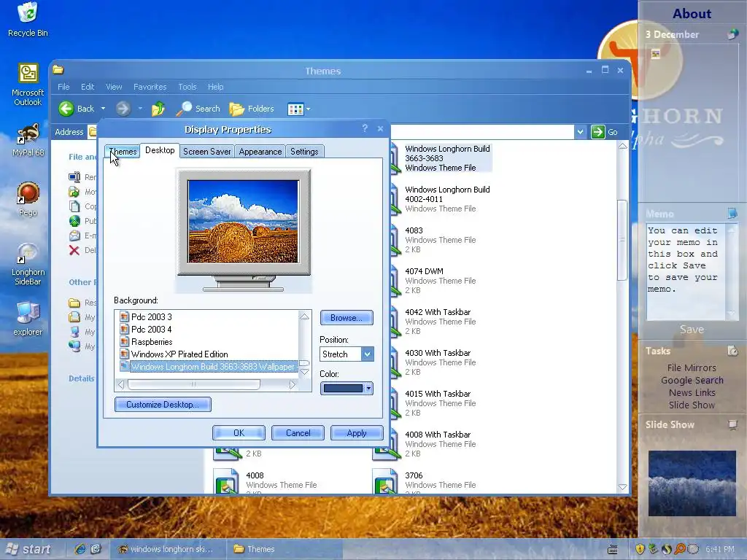Click Save in the Memo panel
The width and height of the screenshot is (747, 560).
coord(692,330)
